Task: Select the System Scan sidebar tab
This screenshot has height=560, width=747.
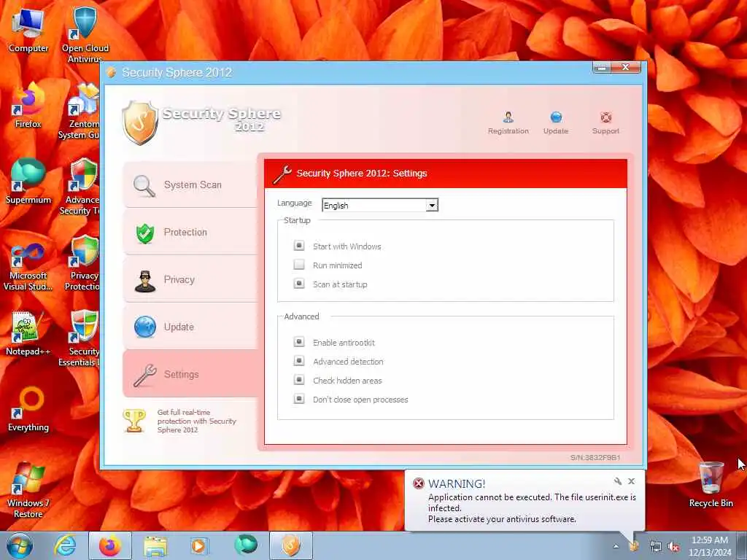Action: click(x=190, y=184)
